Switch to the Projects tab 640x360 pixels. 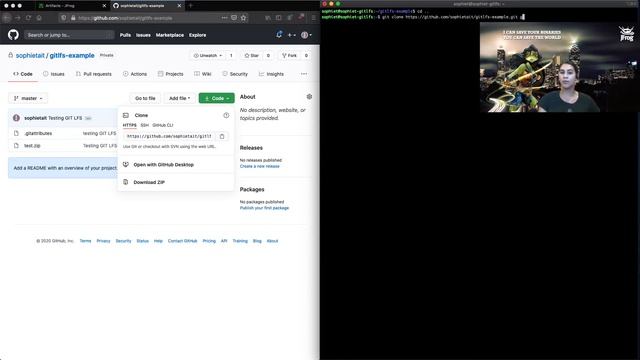(x=171, y=74)
